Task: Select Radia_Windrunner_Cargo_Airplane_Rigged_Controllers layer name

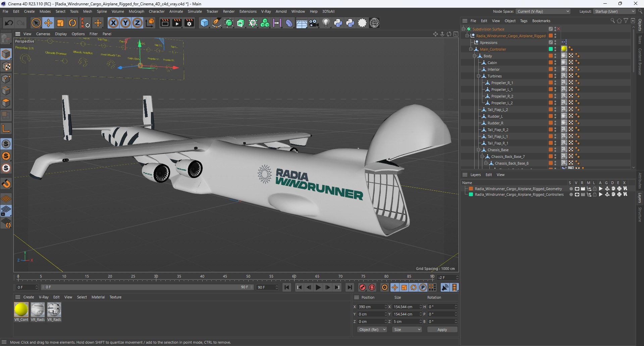Action: point(519,194)
